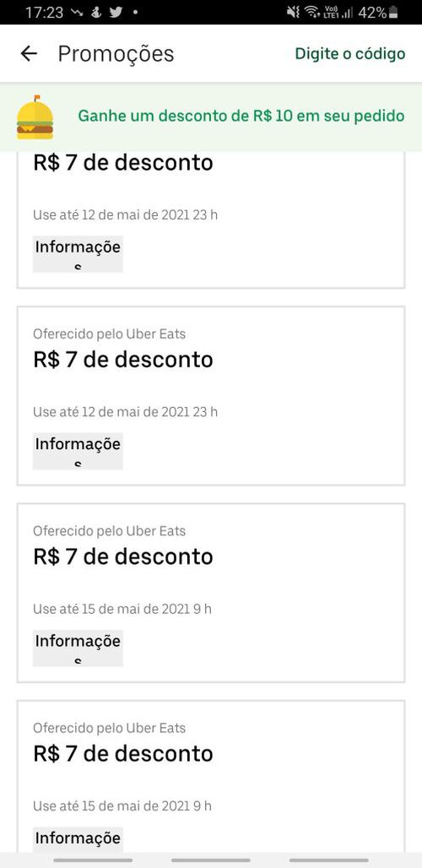Open Informações in the bottom partially visible card
Screen dimensions: 422x868
pos(78,839)
